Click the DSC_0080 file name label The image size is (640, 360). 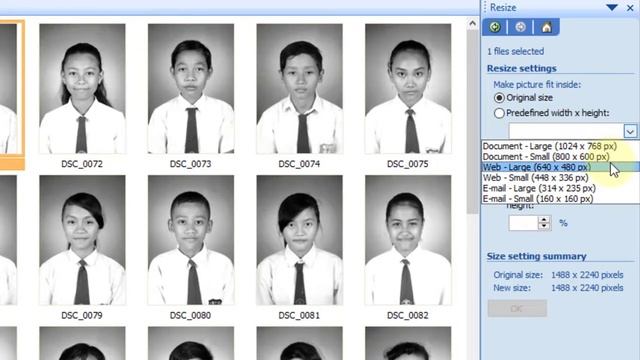pos(190,316)
